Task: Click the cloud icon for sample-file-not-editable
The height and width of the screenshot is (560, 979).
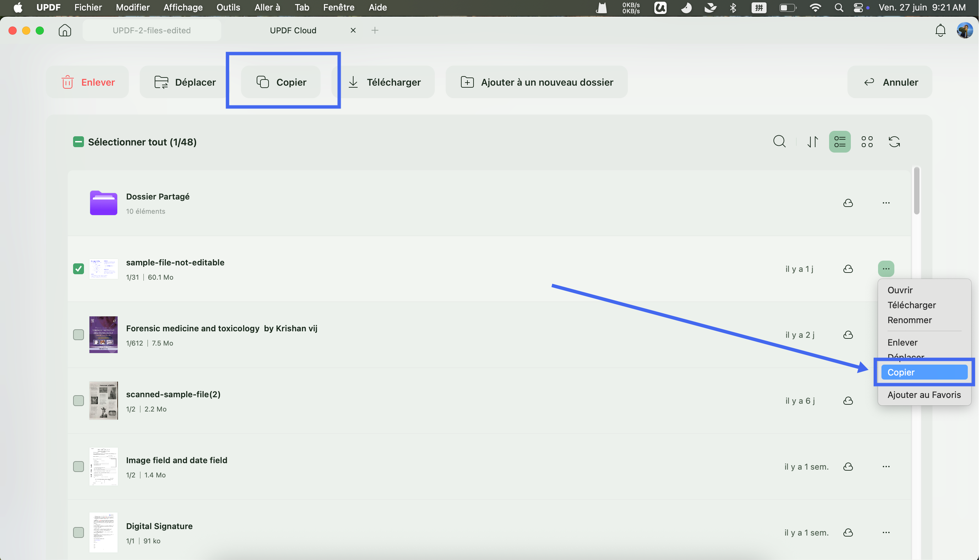Action: click(x=848, y=269)
